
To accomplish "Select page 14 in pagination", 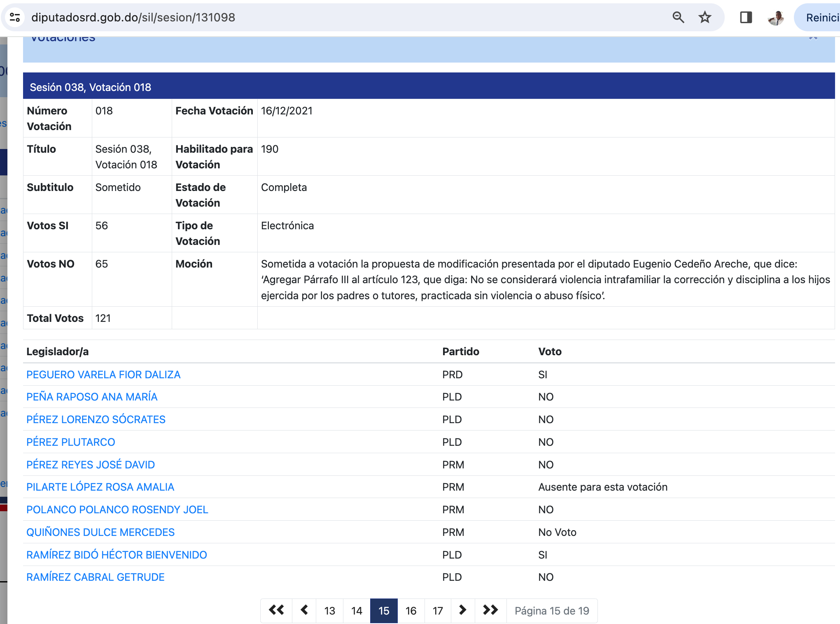I will tap(357, 610).
